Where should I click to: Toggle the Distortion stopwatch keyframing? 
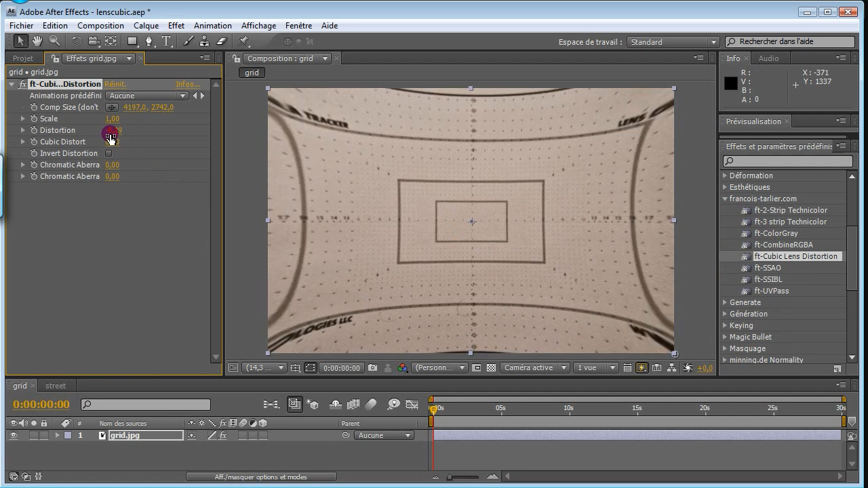(34, 130)
